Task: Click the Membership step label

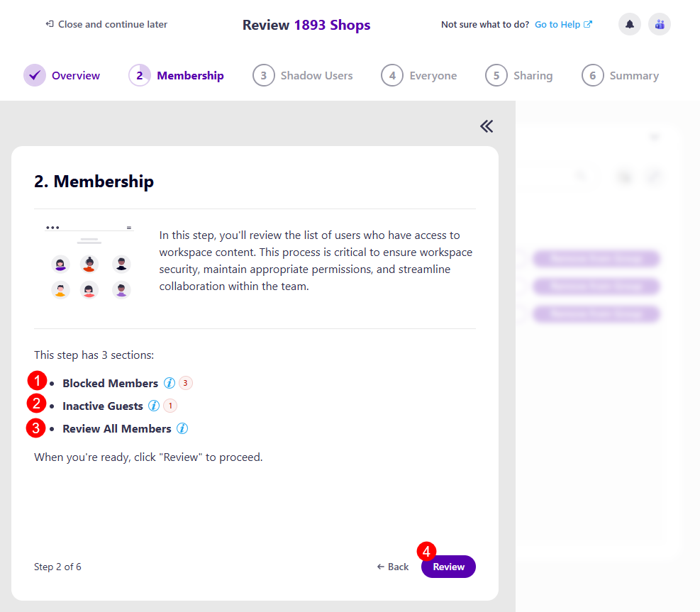Action: coord(190,75)
